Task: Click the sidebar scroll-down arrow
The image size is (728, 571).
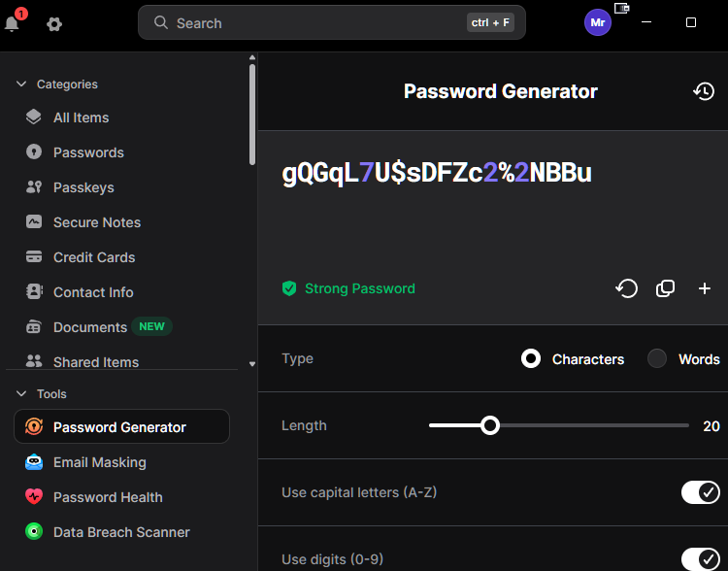Action: coord(252,364)
